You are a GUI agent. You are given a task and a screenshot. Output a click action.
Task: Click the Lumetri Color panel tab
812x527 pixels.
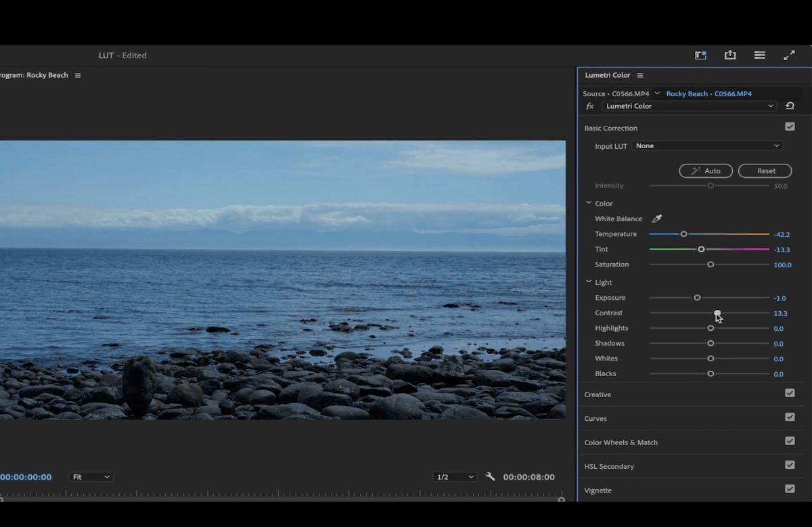[x=607, y=75]
